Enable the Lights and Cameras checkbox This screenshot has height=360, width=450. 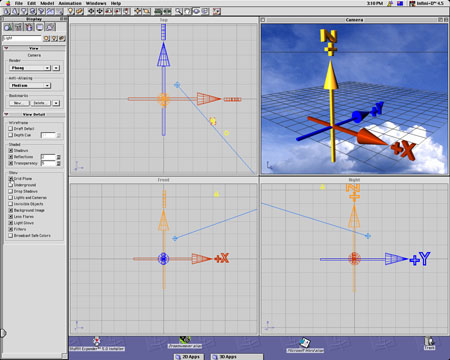(x=11, y=198)
